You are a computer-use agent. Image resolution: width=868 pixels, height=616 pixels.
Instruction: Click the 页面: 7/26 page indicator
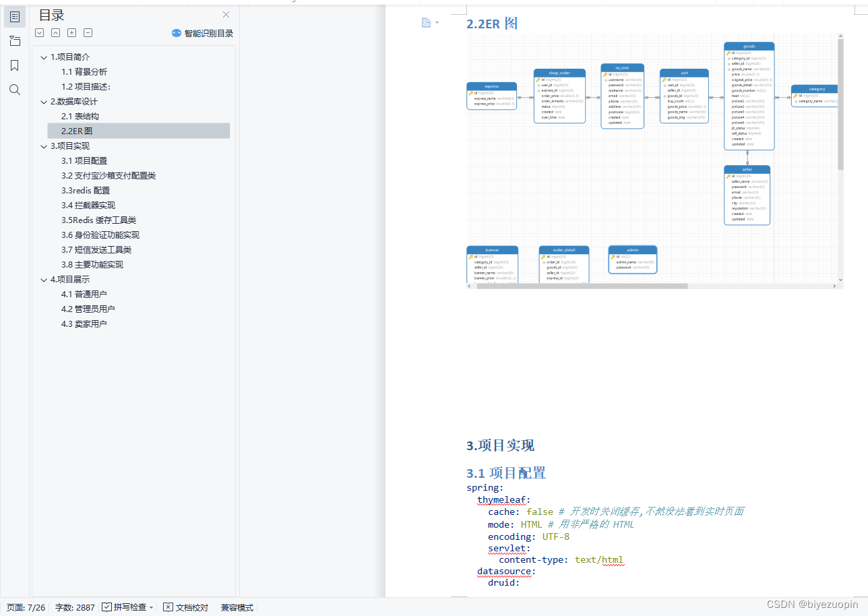[x=25, y=607]
